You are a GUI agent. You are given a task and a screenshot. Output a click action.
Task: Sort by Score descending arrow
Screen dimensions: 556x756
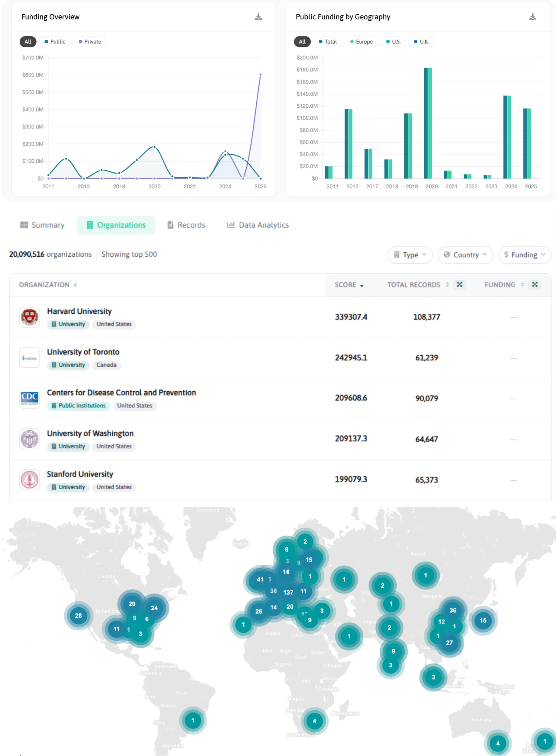pos(362,286)
